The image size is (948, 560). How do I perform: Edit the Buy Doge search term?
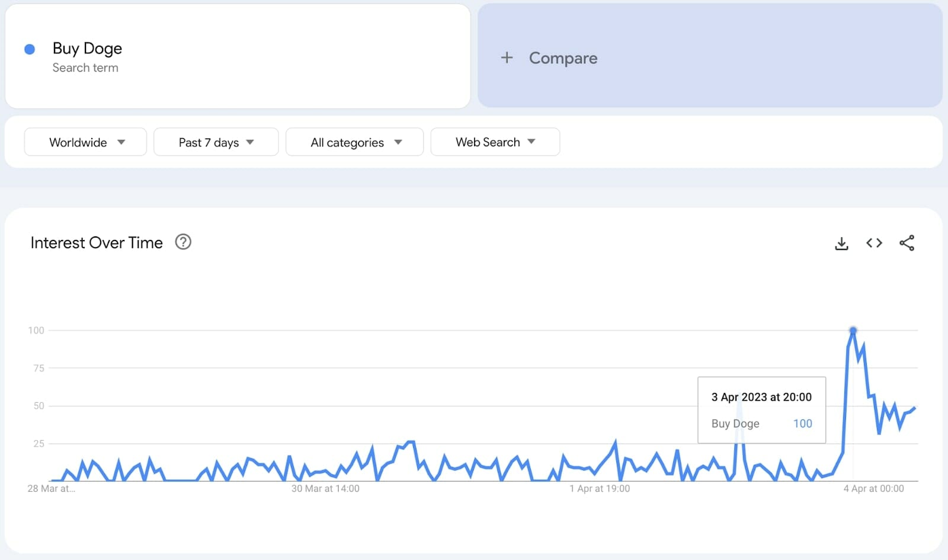[87, 49]
